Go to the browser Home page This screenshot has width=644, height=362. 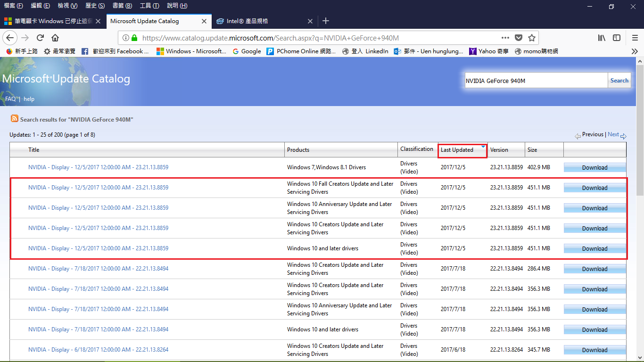[55, 38]
